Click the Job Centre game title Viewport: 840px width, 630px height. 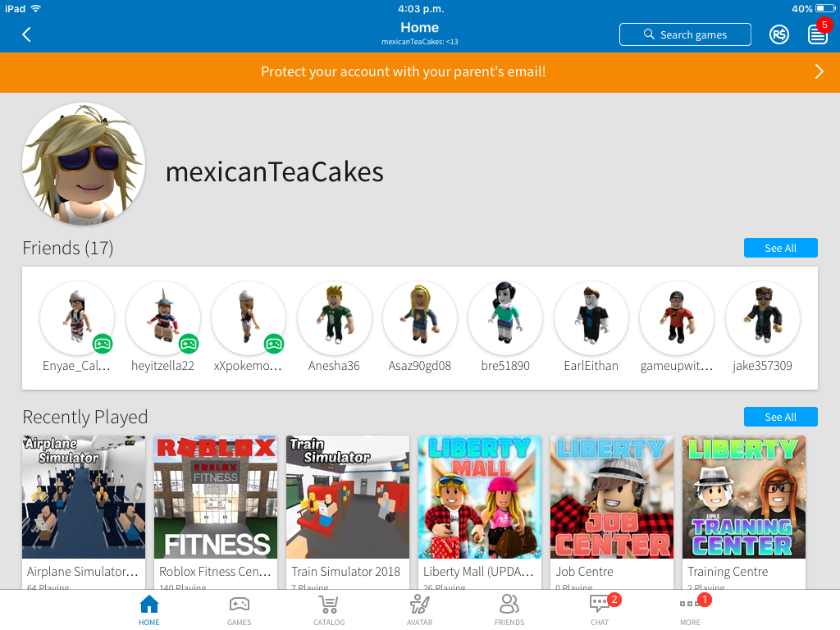[584, 572]
